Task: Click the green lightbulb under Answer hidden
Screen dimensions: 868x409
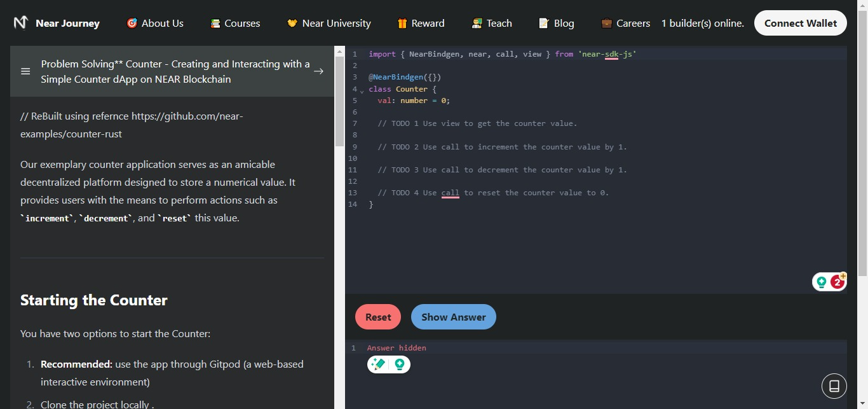Action: tap(400, 364)
